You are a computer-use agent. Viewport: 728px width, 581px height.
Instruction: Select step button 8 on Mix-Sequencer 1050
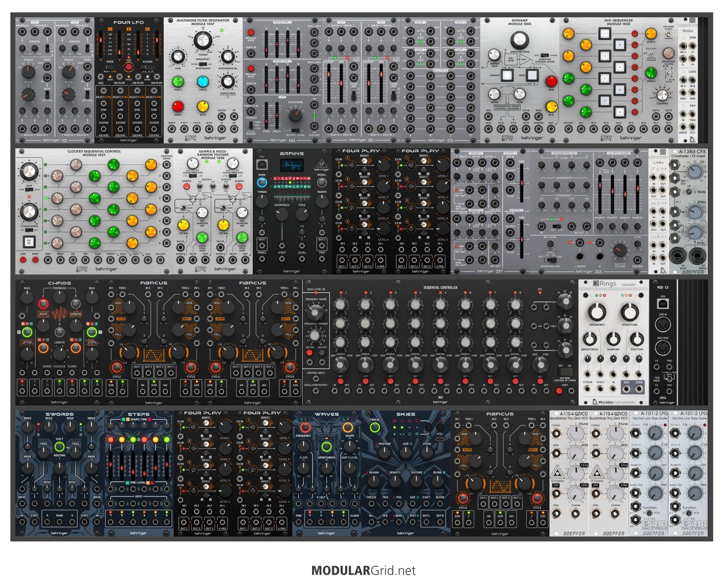point(620,112)
